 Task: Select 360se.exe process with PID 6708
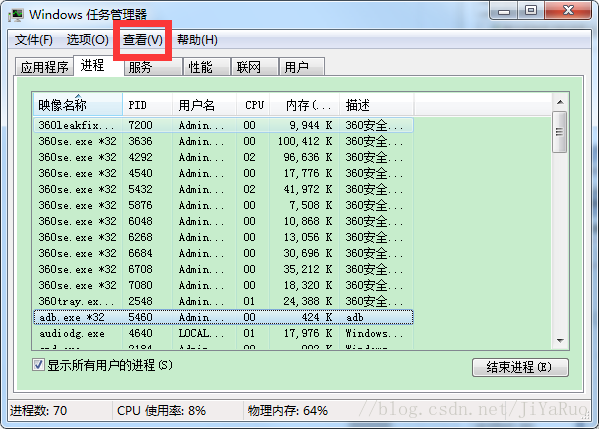[223, 270]
